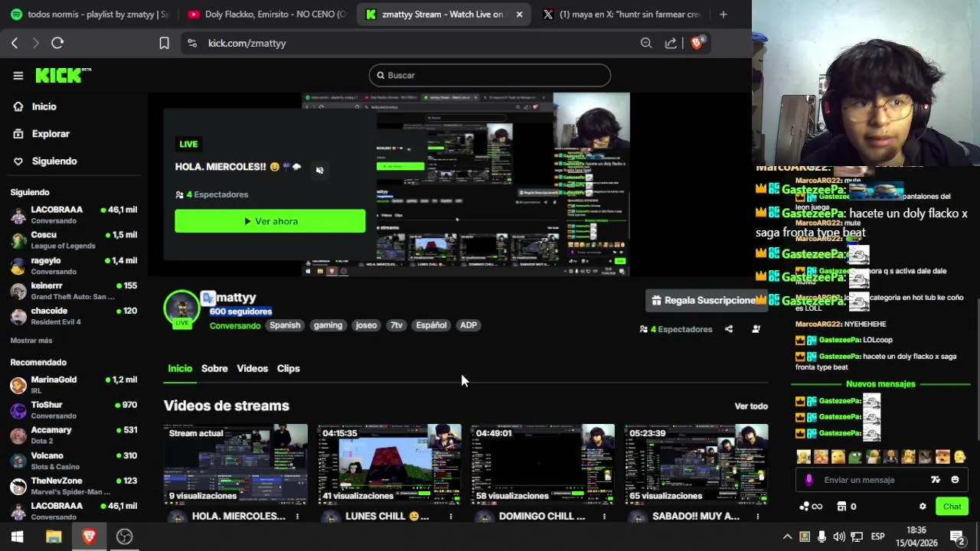The height and width of the screenshot is (551, 980).
Task: Click Ver todo for stream videos
Action: coord(751,406)
